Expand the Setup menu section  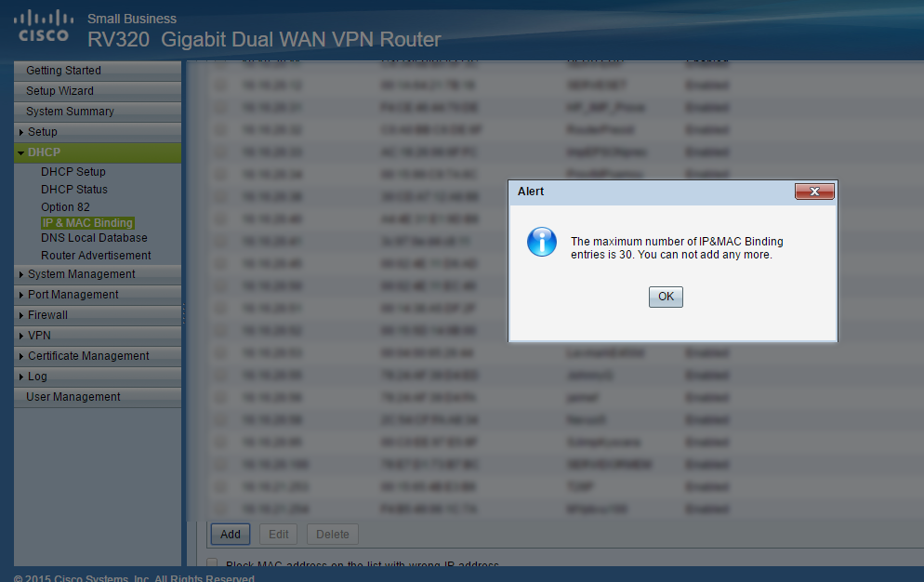click(x=21, y=132)
